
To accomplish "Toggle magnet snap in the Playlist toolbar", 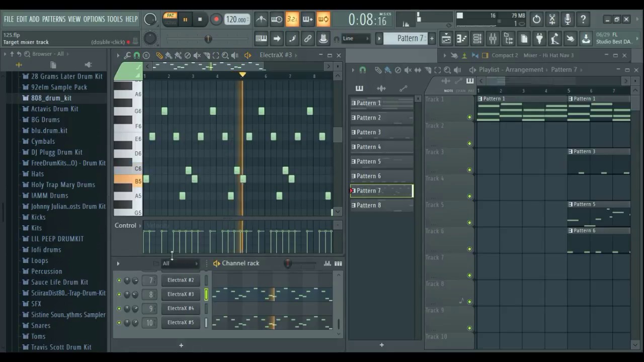I will (363, 70).
